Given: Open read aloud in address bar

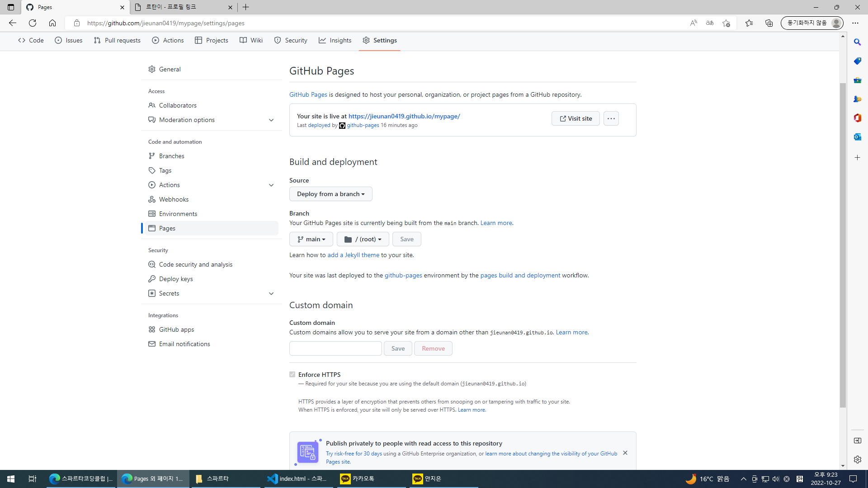Looking at the screenshot, I should [x=693, y=23].
